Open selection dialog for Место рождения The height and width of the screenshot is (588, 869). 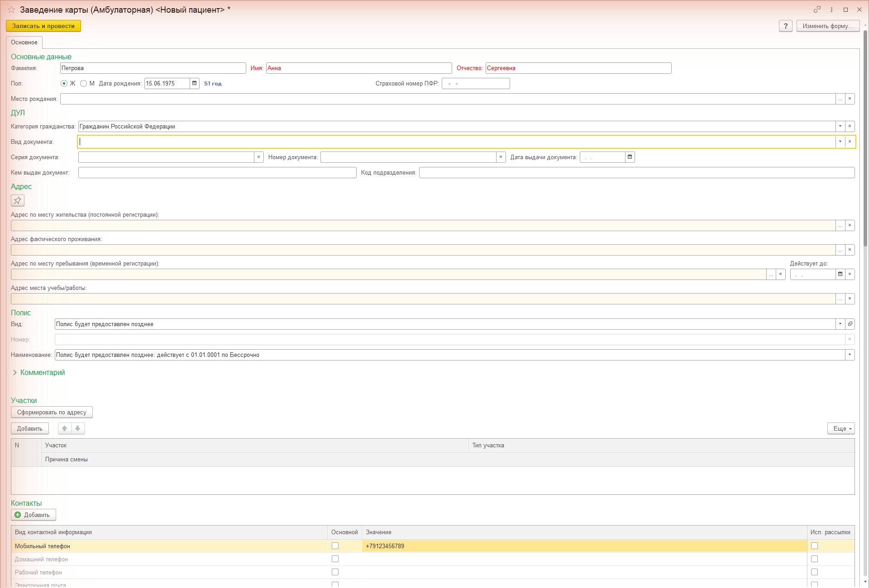pos(840,99)
